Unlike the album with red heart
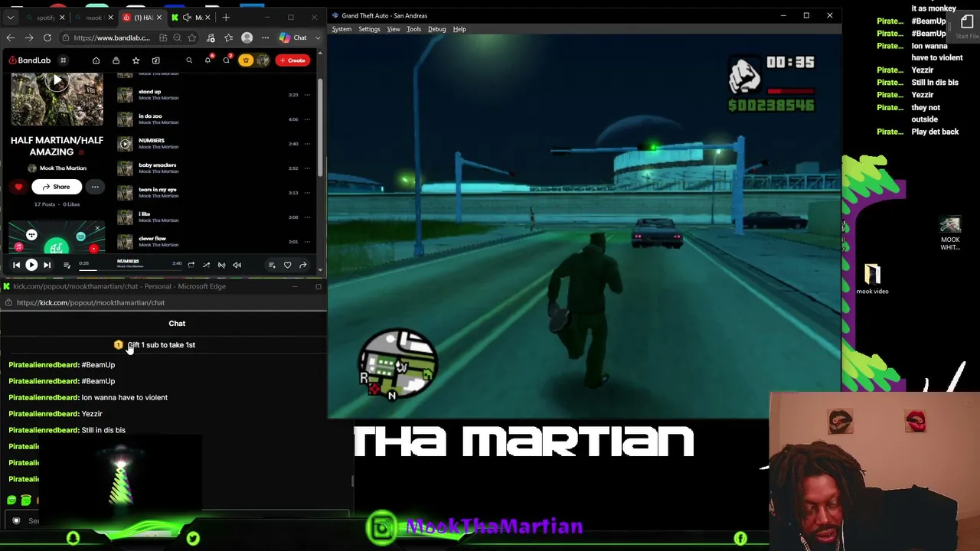 pos(18,187)
